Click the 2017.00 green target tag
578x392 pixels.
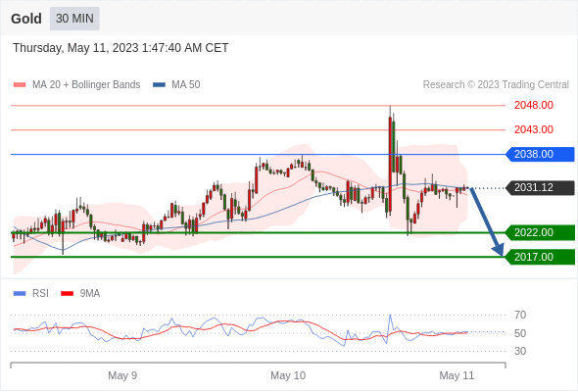540,257
